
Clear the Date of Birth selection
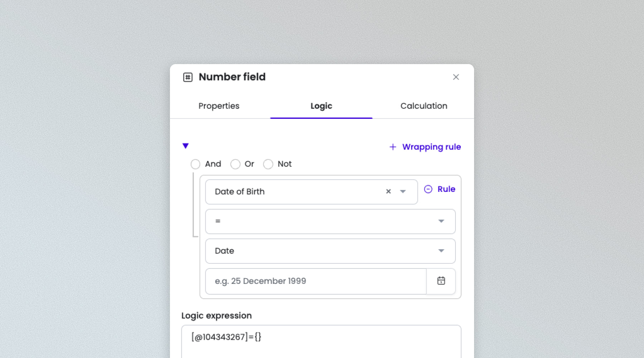tap(389, 192)
